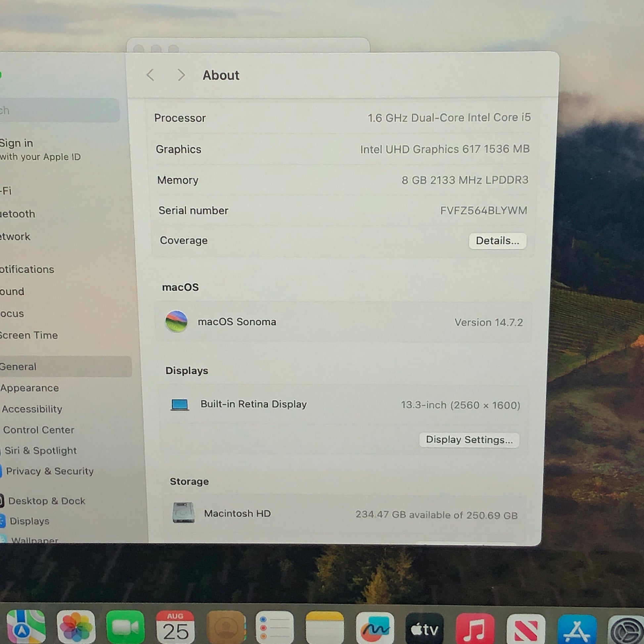Open News from the Dock
The width and height of the screenshot is (644, 644).
click(526, 630)
